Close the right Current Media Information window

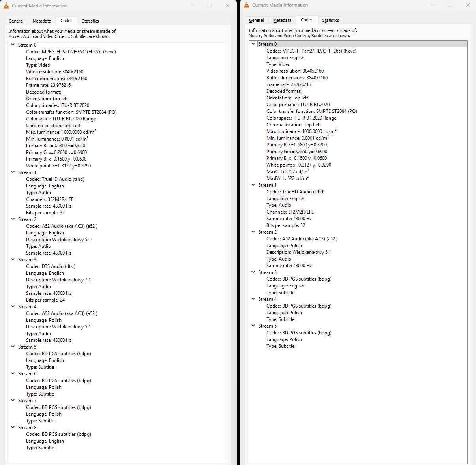(468, 5)
